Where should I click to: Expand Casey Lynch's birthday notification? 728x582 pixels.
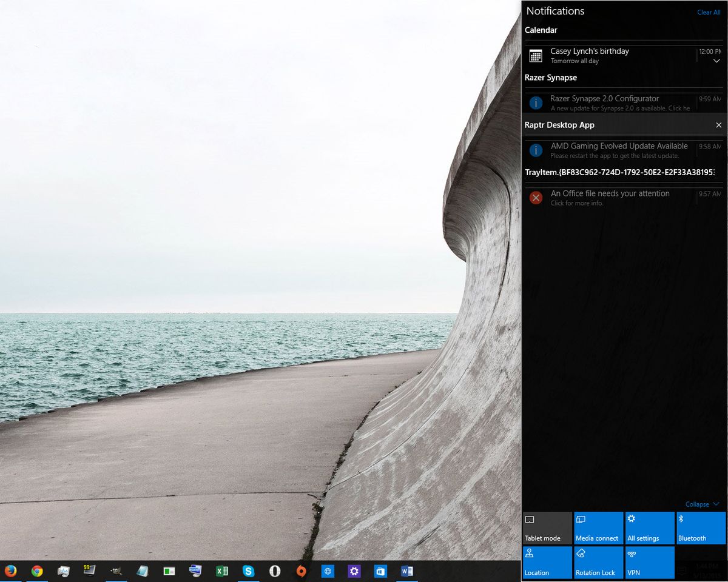click(x=716, y=61)
